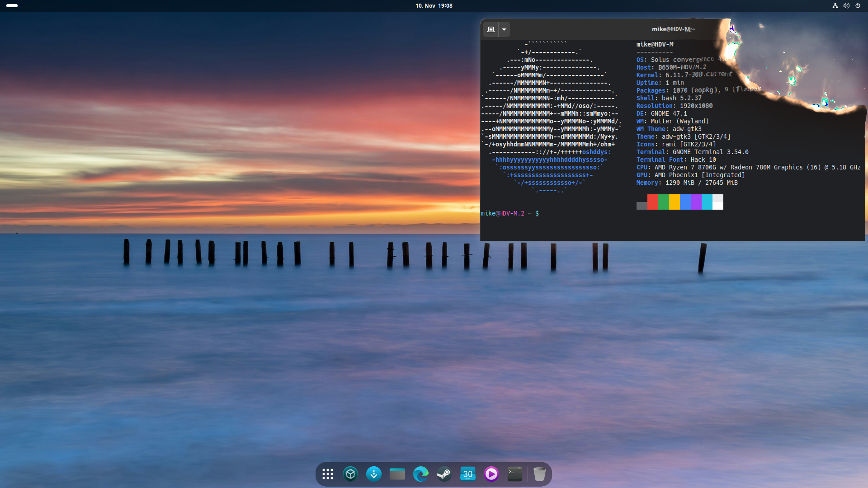The image size is (868, 488).
Task: Expand the terminal new-tab dropdown arrow
Action: [504, 29]
